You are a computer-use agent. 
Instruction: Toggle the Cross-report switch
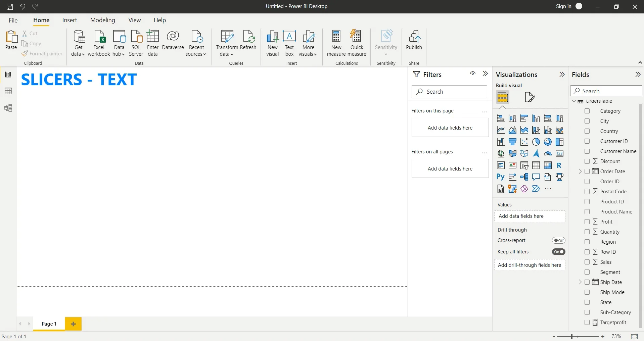(x=558, y=240)
